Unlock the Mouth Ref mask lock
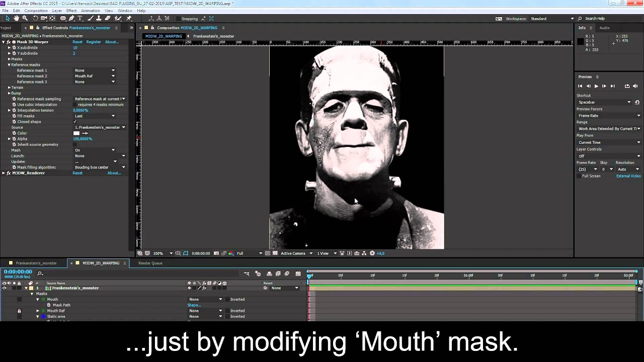The height and width of the screenshot is (362, 644). tap(19, 311)
